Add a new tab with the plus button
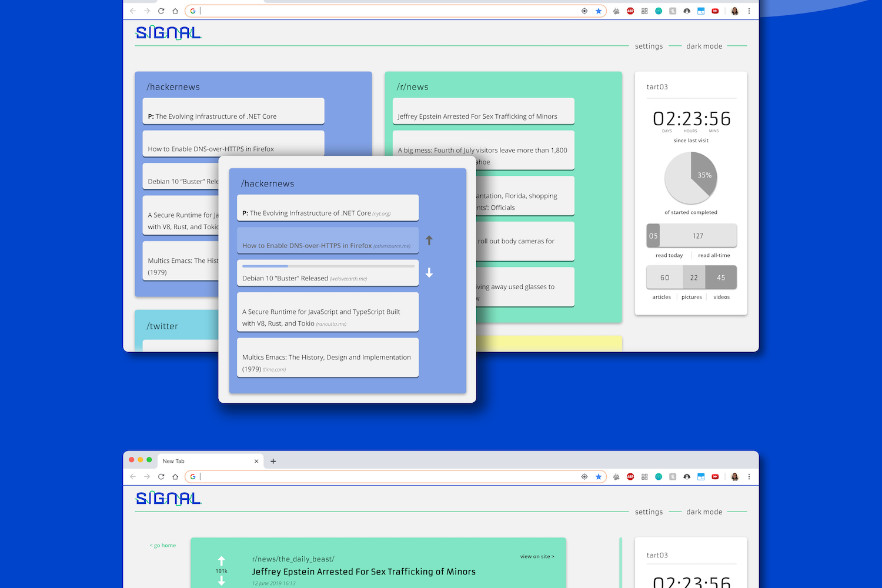The image size is (882, 588). pyautogui.click(x=273, y=461)
